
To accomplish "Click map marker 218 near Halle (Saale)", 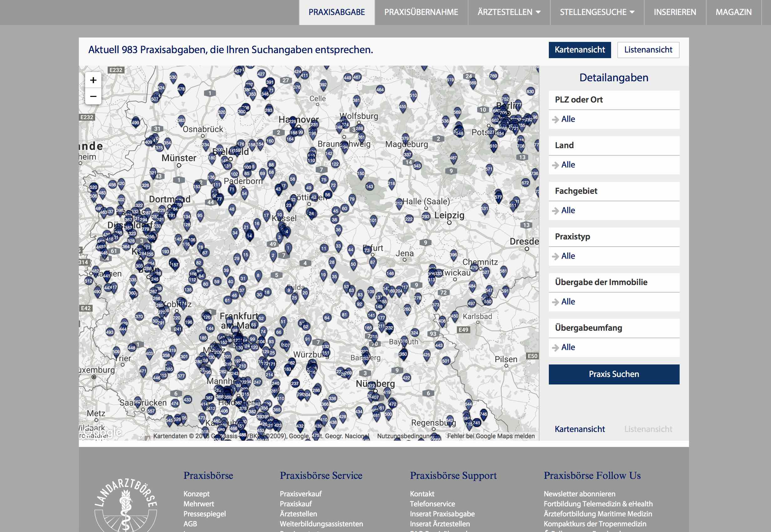I will tap(391, 184).
